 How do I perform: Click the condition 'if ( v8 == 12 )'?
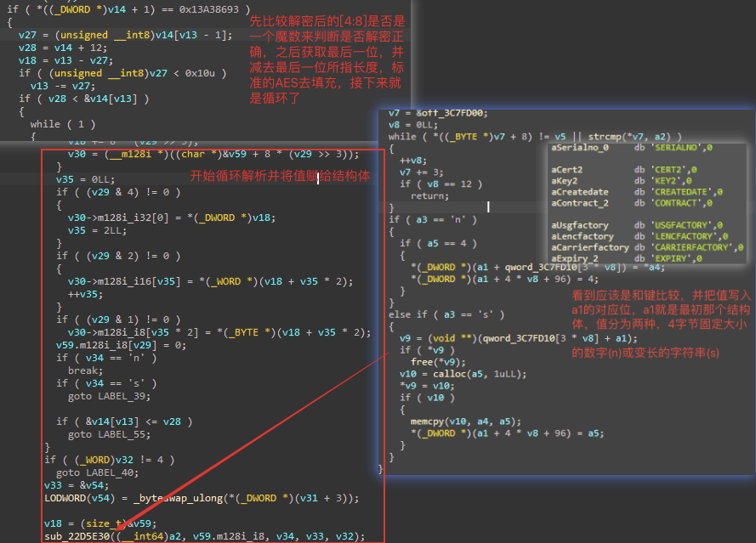[441, 184]
